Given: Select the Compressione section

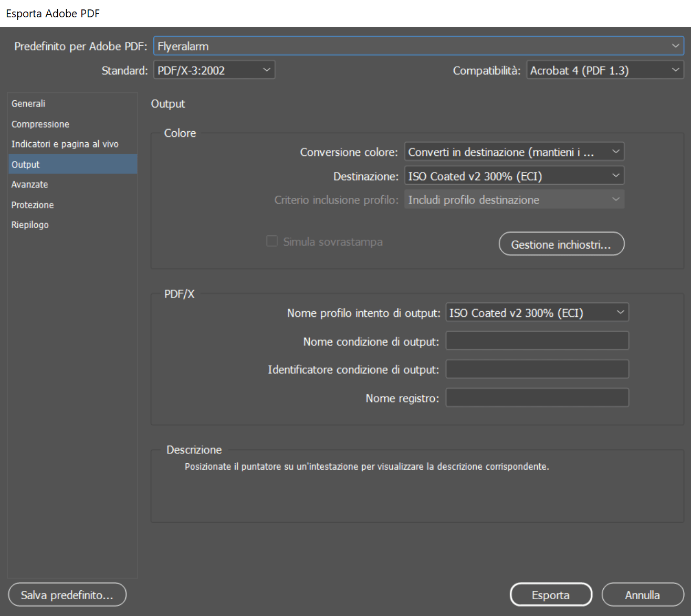Looking at the screenshot, I should click(x=40, y=124).
